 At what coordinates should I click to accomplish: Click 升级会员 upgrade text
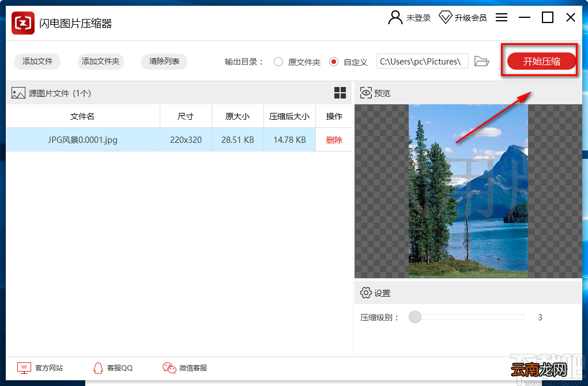pos(470,18)
